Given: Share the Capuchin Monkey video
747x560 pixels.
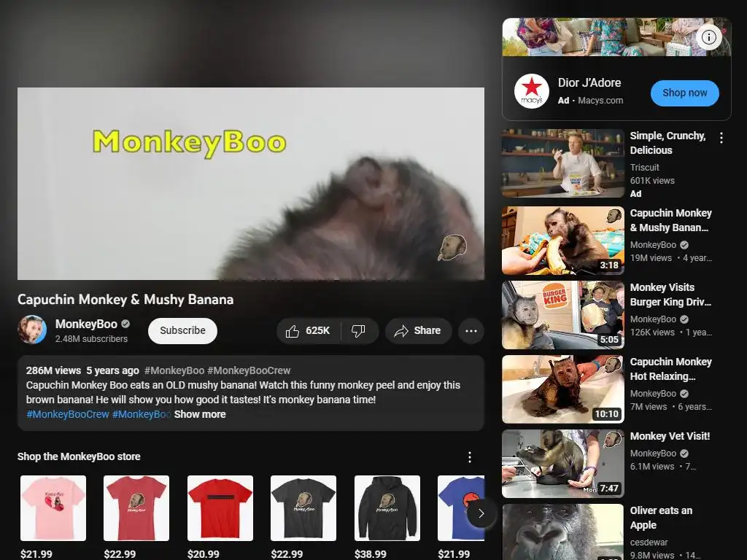Looking at the screenshot, I should [418, 331].
